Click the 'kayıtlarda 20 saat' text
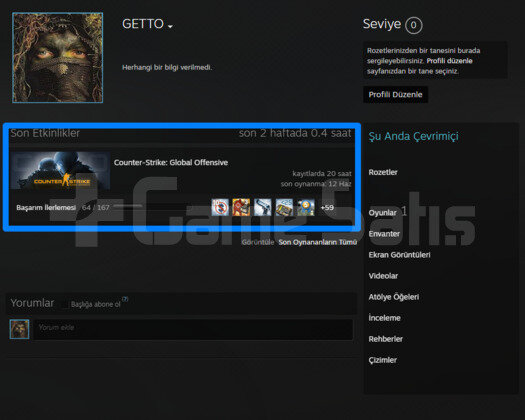Screen dimensions: 525x420 pyautogui.click(x=322, y=173)
